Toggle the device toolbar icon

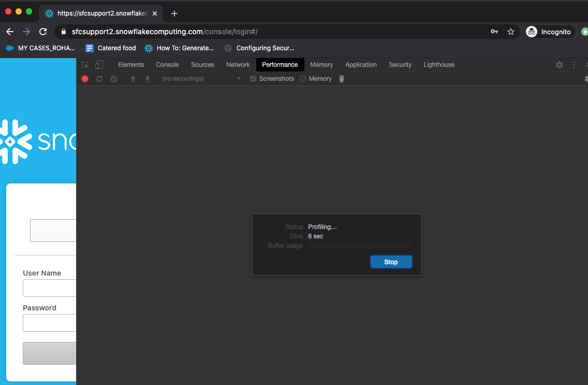pos(98,64)
